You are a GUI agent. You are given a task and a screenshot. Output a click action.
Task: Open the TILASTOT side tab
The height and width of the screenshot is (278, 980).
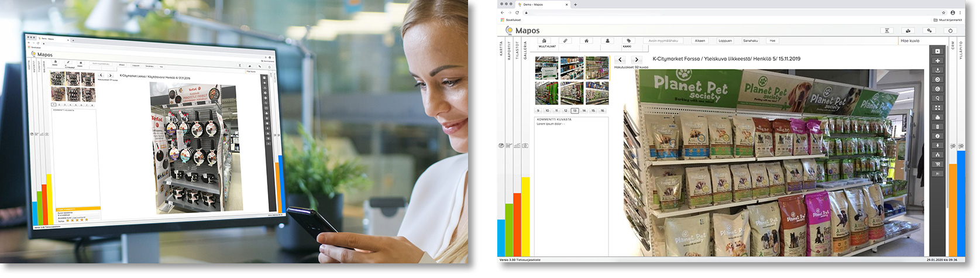pyautogui.click(x=517, y=50)
